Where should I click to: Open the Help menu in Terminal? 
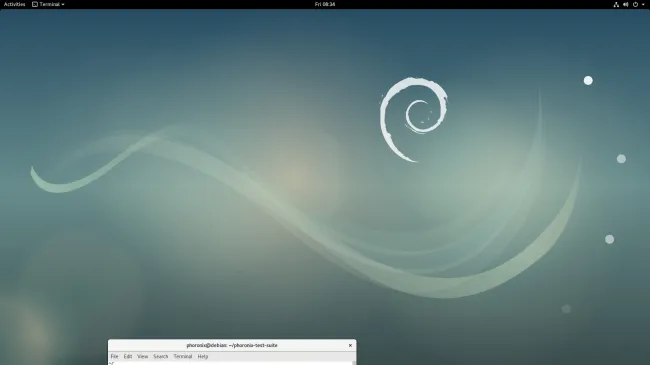(203, 356)
